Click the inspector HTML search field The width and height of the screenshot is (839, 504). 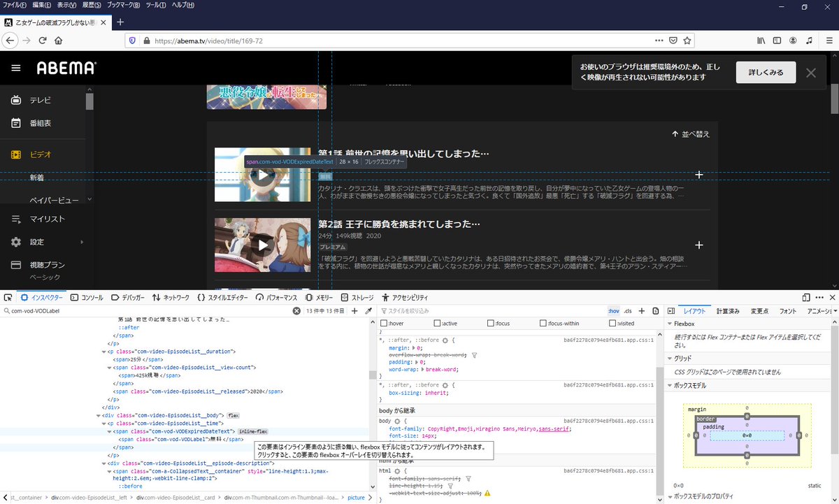[x=147, y=310]
